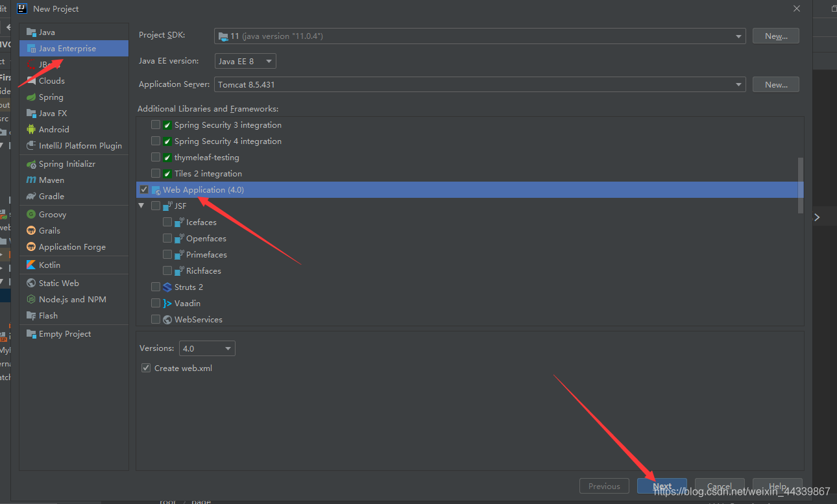The image size is (837, 504).
Task: Enable the Openfaces checkbox
Action: [167, 238]
